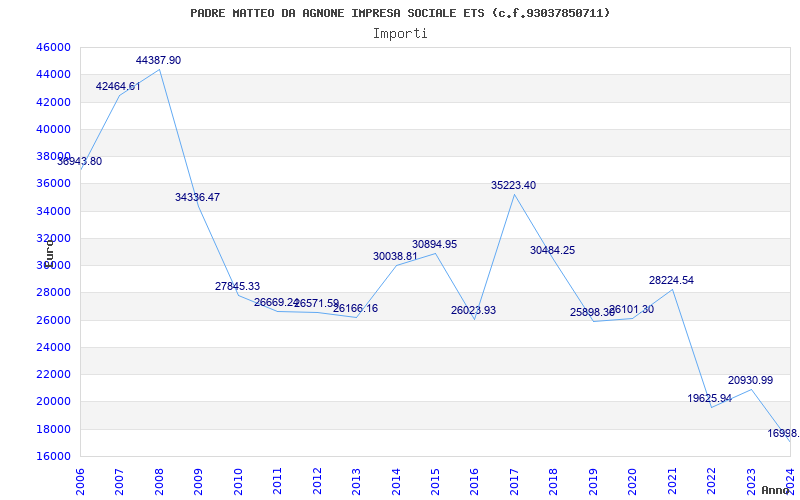Screen dimensions: 800x500
Task: Select the 30894.95 data label
Action: click(x=435, y=244)
